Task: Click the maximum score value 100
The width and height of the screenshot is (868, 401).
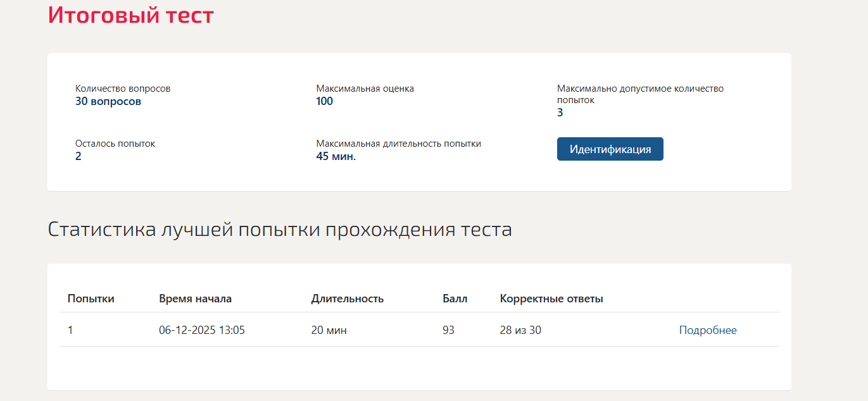Action: click(x=325, y=101)
